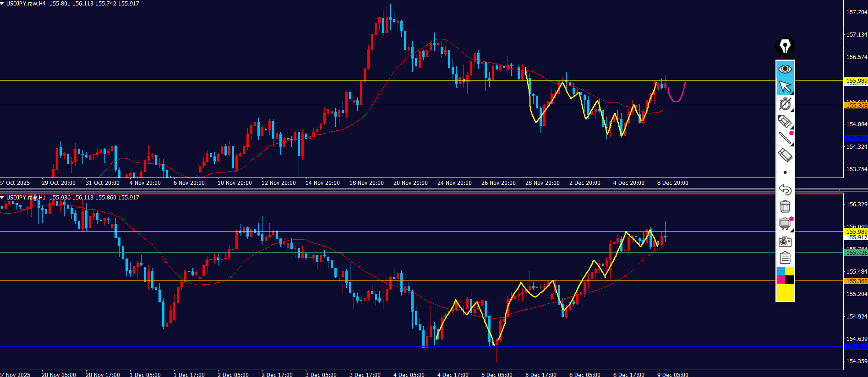
Task: Expand the USDJPY.raw,H4 chart title triangle
Action: (x=2, y=4)
